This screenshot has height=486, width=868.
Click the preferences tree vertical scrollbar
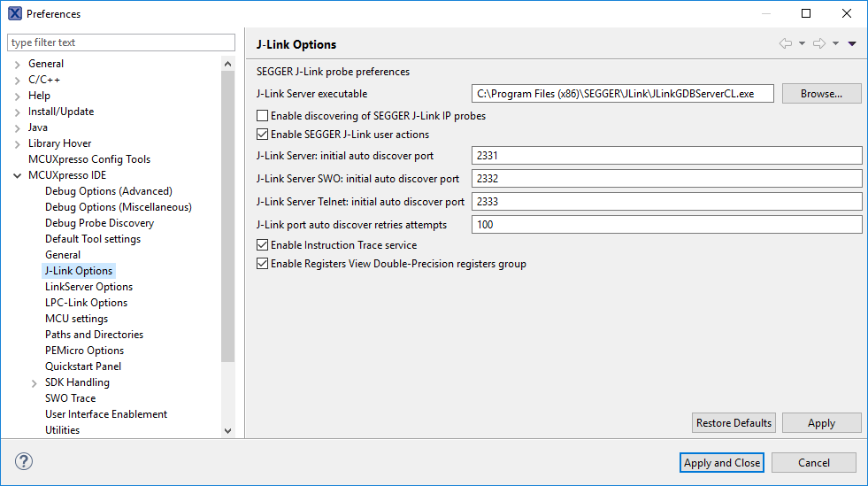click(227, 221)
